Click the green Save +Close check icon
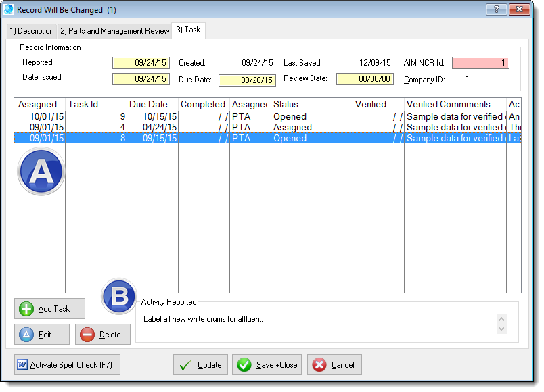Image resolution: width=544 pixels, height=392 pixels. [244, 365]
